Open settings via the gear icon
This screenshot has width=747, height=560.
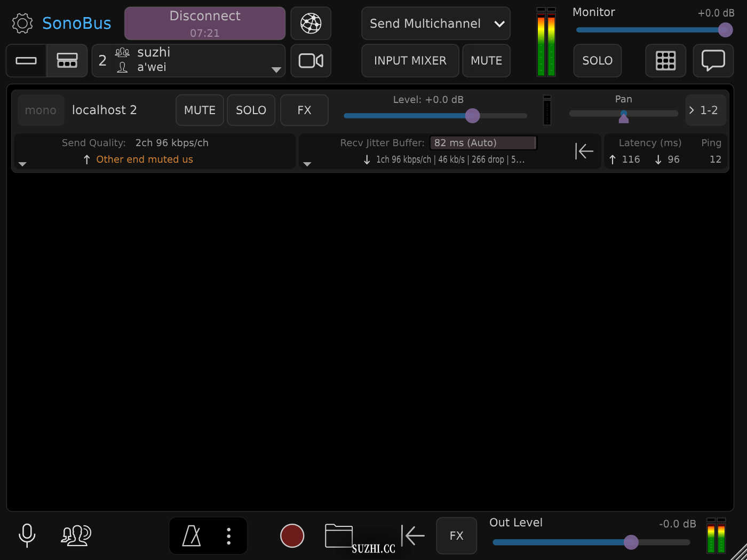click(x=22, y=23)
